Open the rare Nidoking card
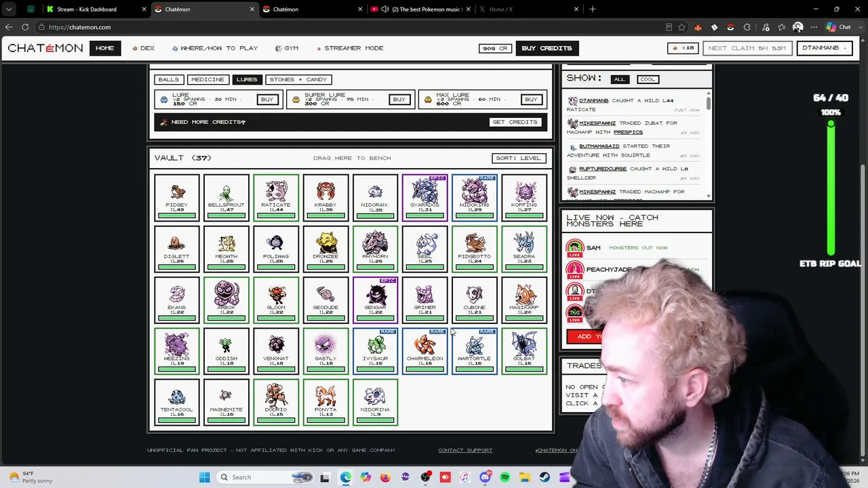Viewport: 868px width, 488px height. click(474, 198)
